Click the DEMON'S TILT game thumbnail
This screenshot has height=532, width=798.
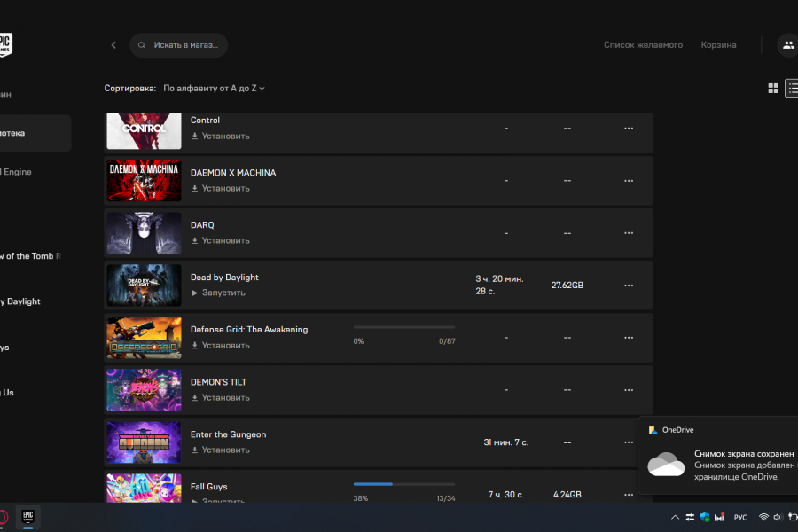144,390
